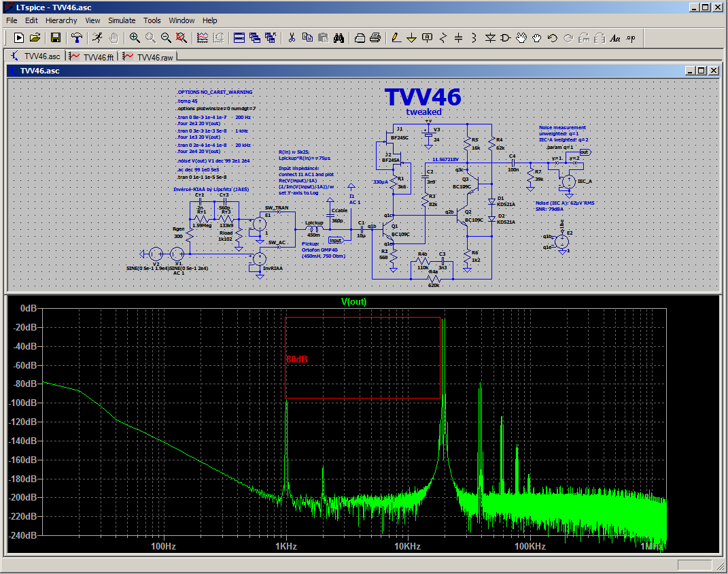The height and width of the screenshot is (574, 728).
Task: Click the Run simulation icon
Action: (97, 37)
